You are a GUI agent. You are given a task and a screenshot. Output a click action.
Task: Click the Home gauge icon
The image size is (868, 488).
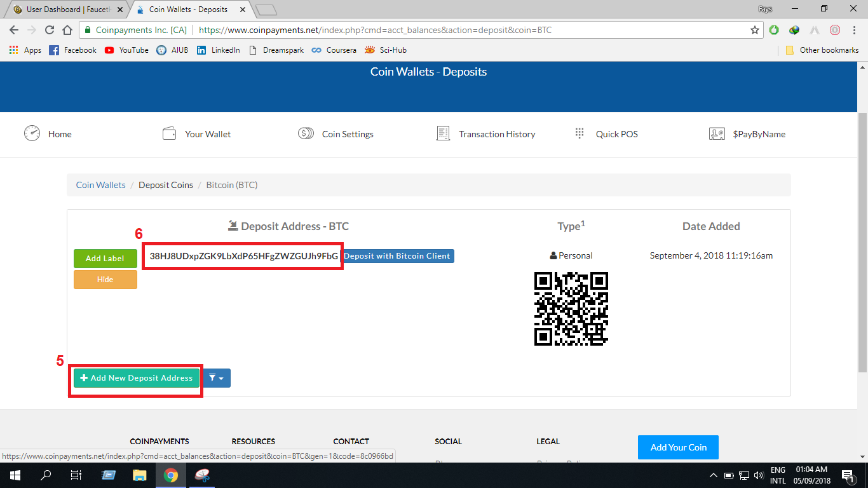[x=32, y=133]
